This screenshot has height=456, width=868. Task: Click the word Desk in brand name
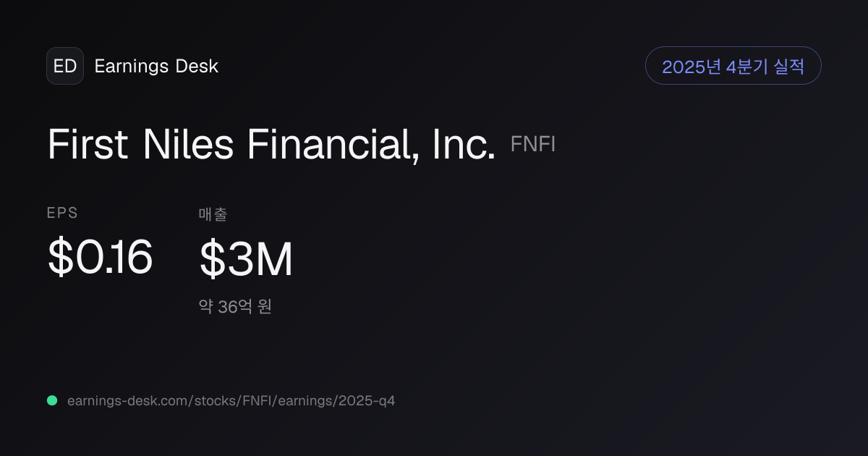pyautogui.click(x=196, y=67)
